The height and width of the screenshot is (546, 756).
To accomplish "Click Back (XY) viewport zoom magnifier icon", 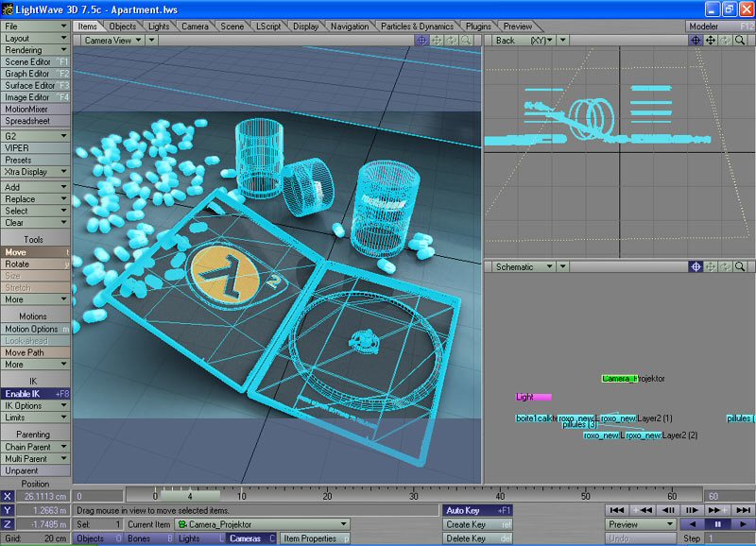I will pyautogui.click(x=740, y=41).
